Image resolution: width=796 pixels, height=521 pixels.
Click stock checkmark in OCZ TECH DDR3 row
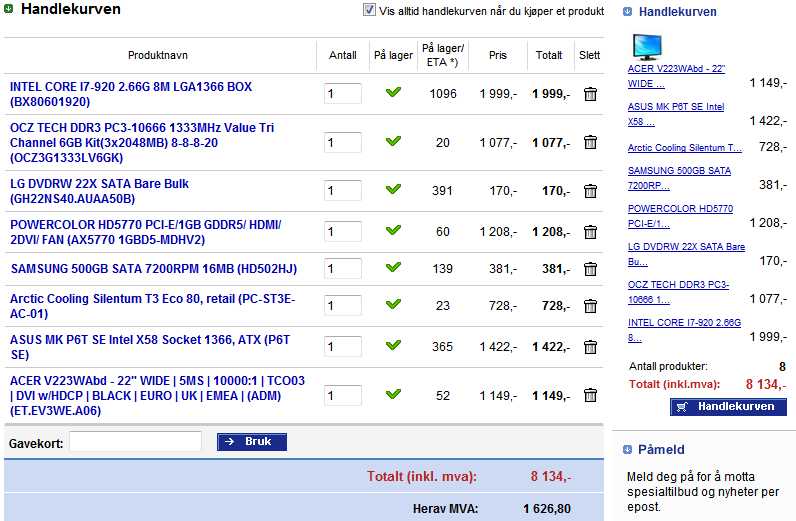[393, 141]
